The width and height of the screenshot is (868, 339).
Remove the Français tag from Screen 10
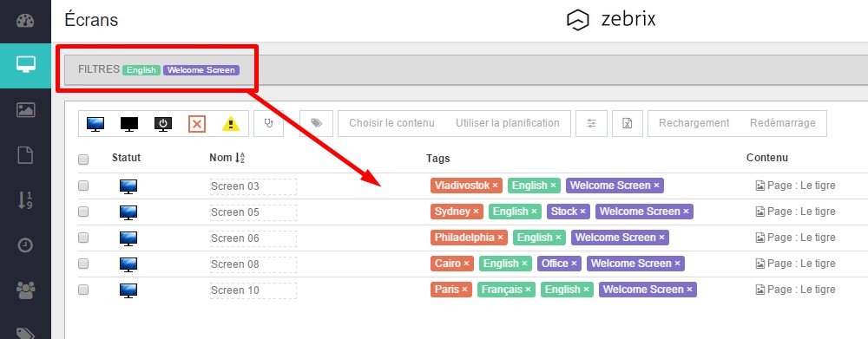(x=528, y=290)
